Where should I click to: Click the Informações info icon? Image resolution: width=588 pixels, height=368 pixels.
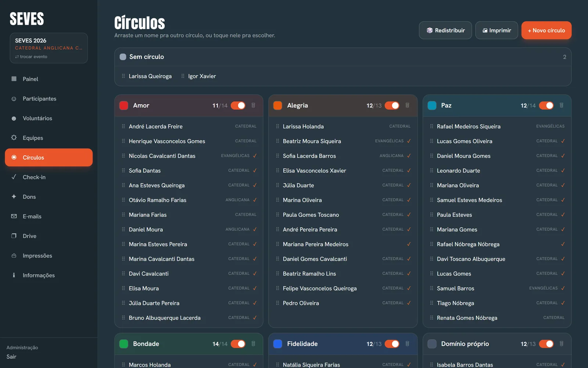tap(14, 275)
